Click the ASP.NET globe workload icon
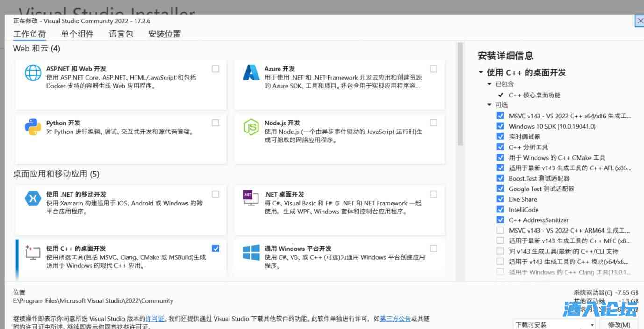 [x=33, y=73]
